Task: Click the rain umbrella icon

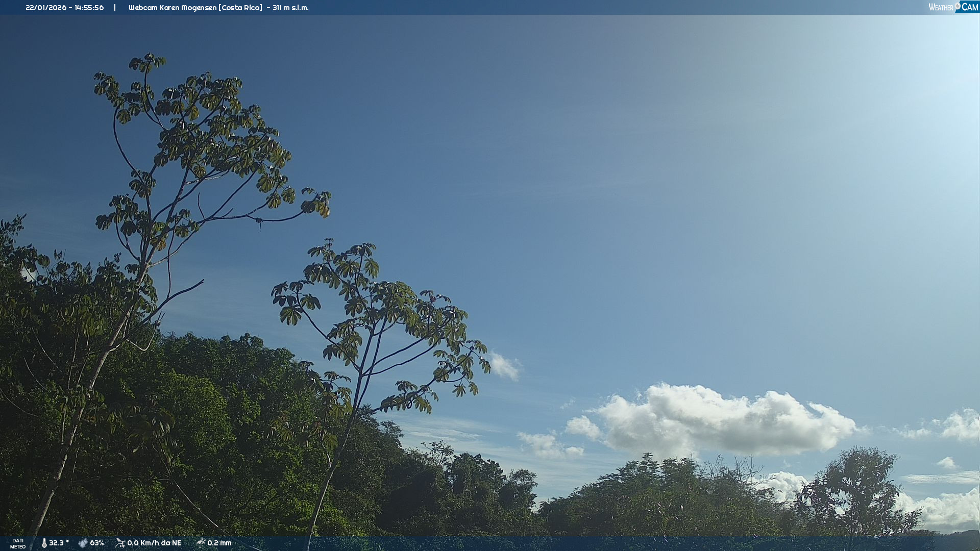Action: pyautogui.click(x=201, y=542)
